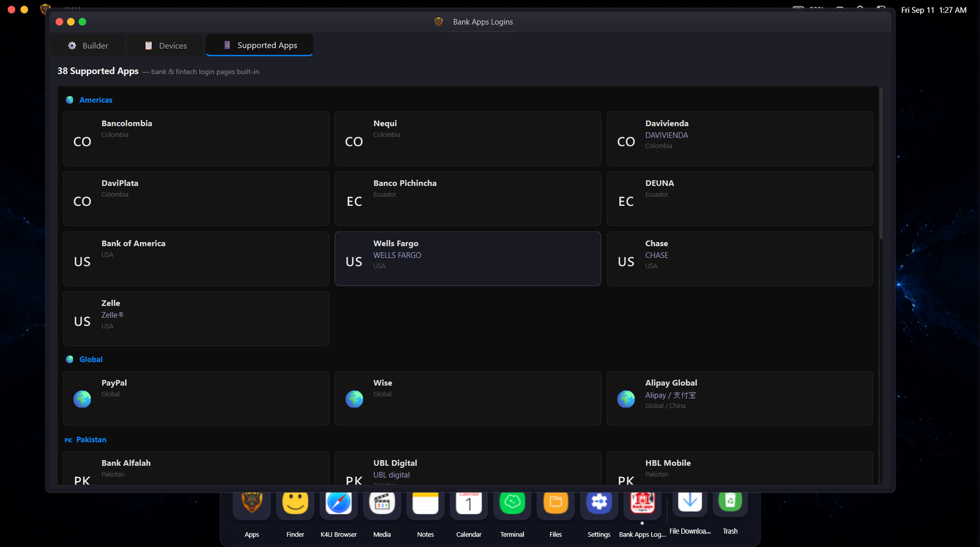Click the Bank of America card title
This screenshot has width=980, height=547.
point(134,243)
